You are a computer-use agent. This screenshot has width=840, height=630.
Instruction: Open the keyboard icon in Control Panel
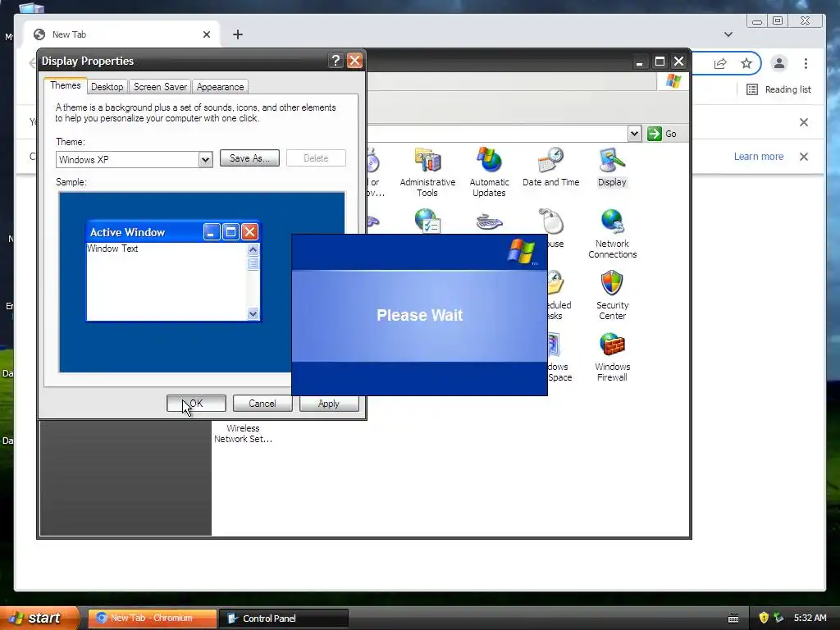pyautogui.click(x=489, y=221)
